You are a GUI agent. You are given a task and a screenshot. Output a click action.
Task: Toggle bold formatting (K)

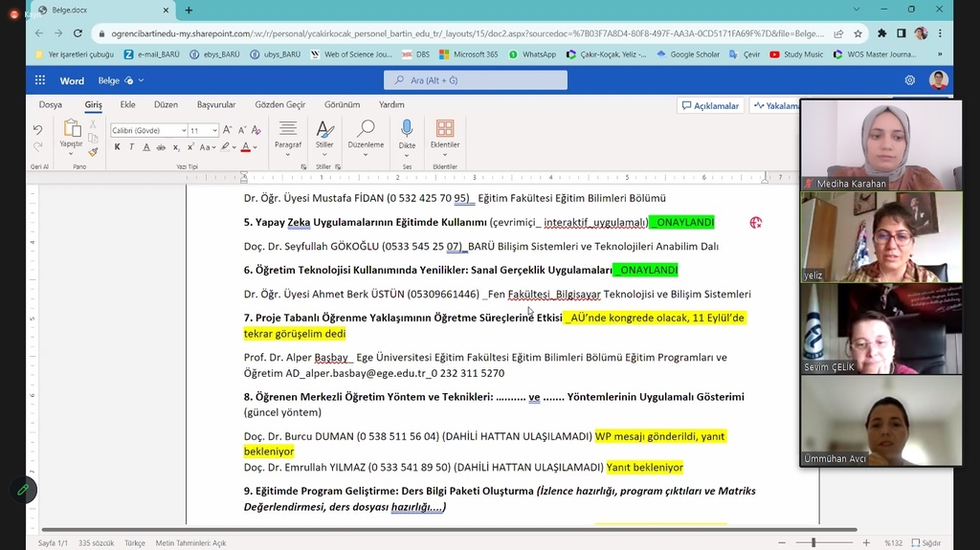click(117, 147)
